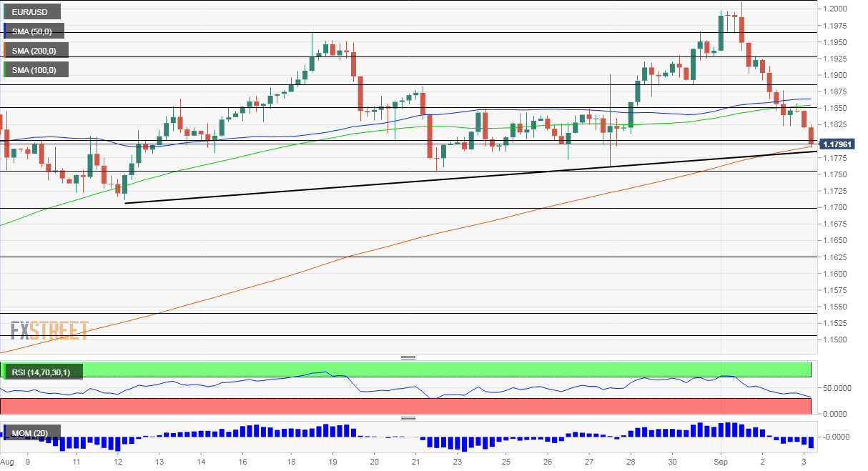Click the MOM -0.0000 axis value
The width and height of the screenshot is (868, 471).
[x=837, y=437]
